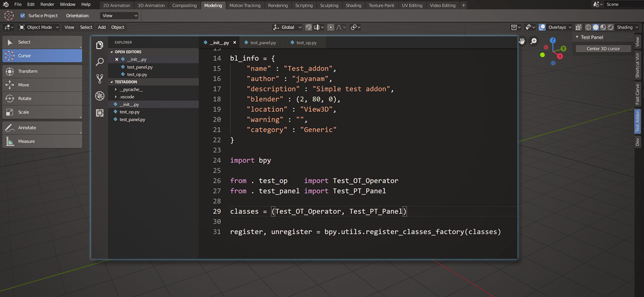Open the Source Control panel

click(100, 79)
